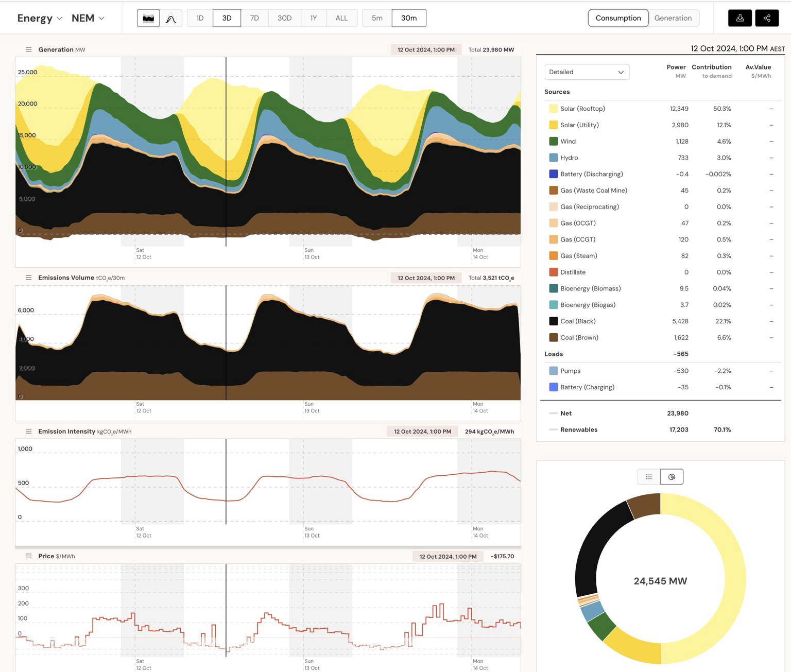Open the Emission Intensity chart options menu
This screenshot has width=791, height=672.
click(28, 432)
